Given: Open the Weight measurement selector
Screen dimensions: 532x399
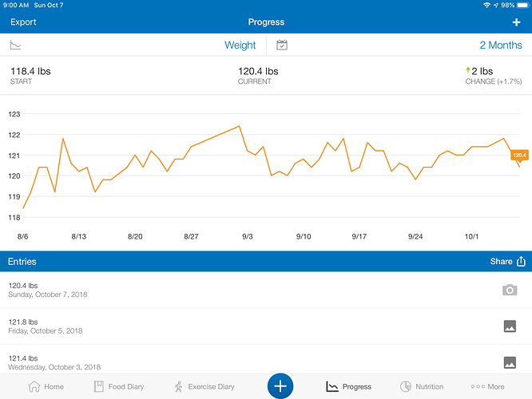Looking at the screenshot, I should (240, 45).
